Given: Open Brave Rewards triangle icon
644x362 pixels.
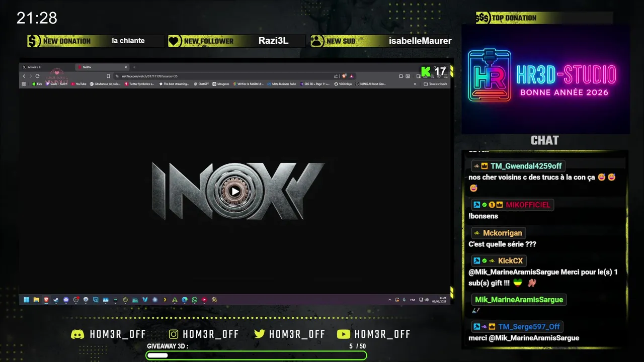Looking at the screenshot, I should pos(352,76).
